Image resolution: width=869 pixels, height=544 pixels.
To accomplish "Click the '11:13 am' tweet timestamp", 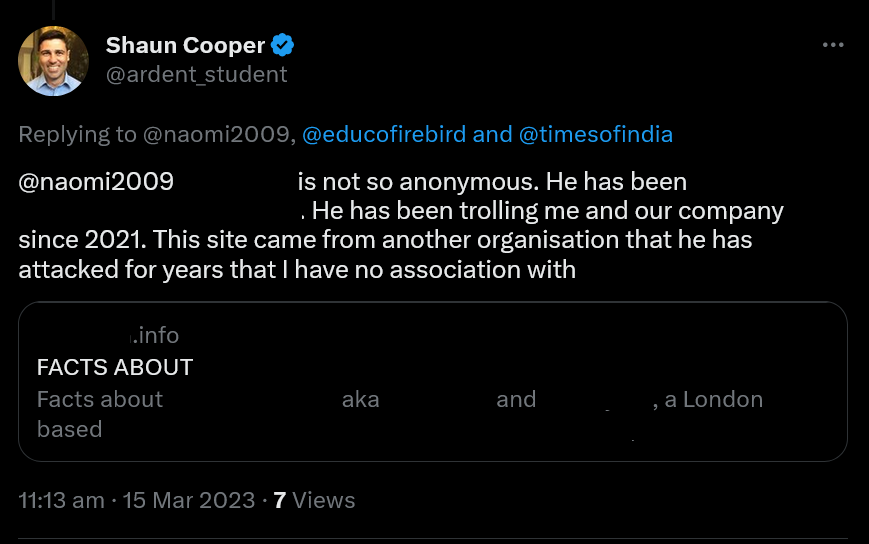I will 61,500.
